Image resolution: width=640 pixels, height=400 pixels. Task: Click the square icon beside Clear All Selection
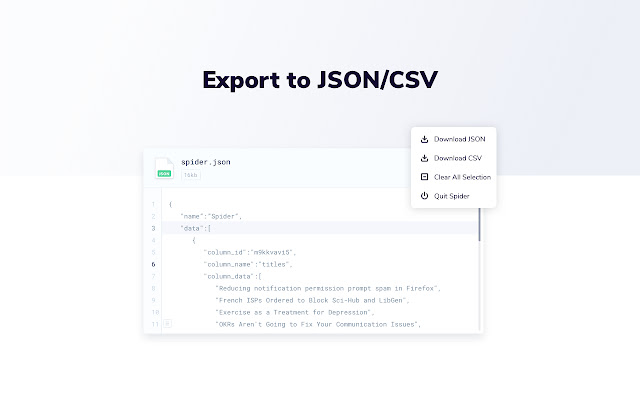click(424, 177)
